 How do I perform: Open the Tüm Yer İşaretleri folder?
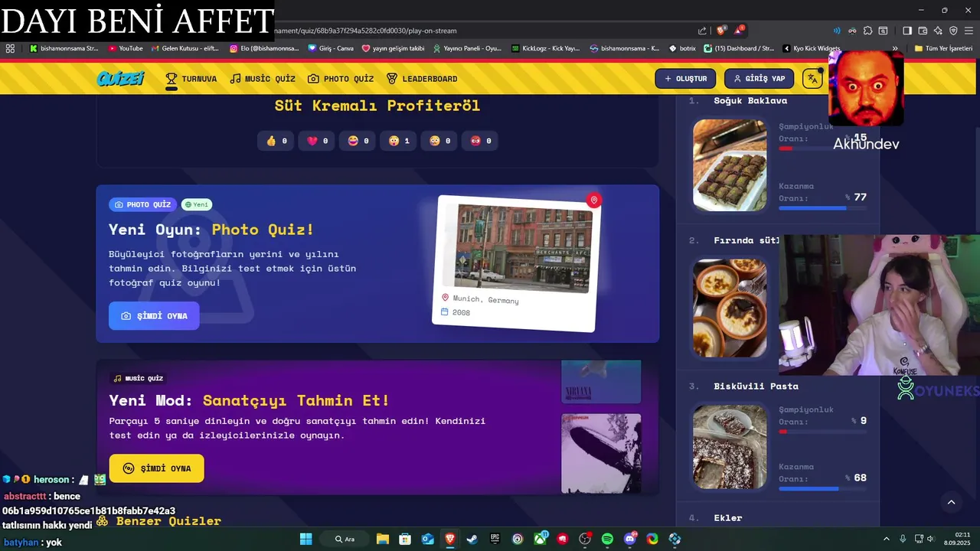click(x=943, y=48)
